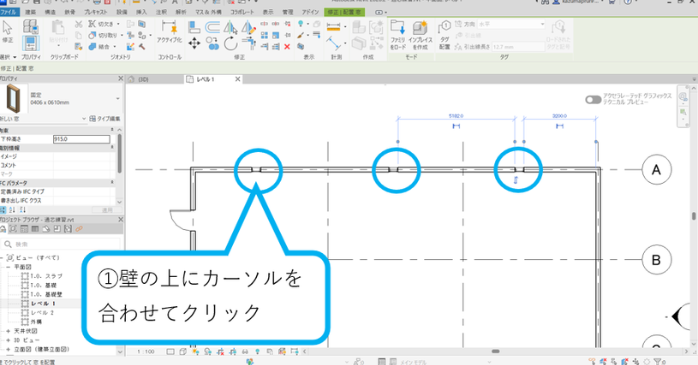
Task: Select Mirror - Draw Axis tool
Action: tap(248, 28)
